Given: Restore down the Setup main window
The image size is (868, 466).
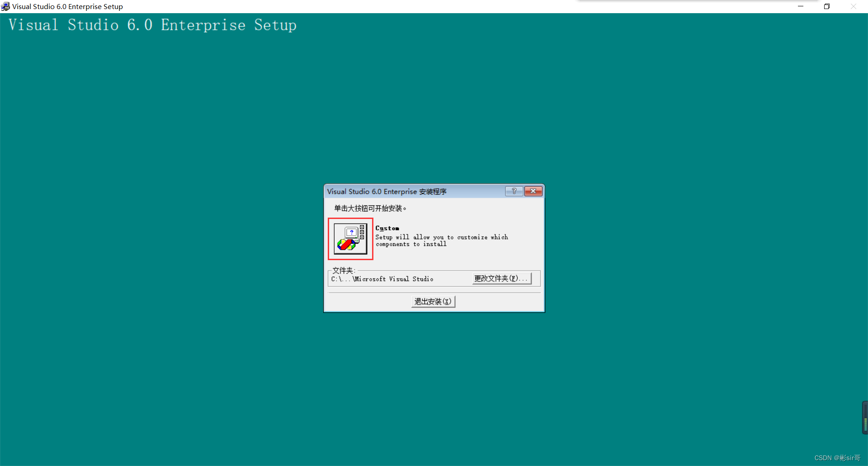Looking at the screenshot, I should (827, 6).
